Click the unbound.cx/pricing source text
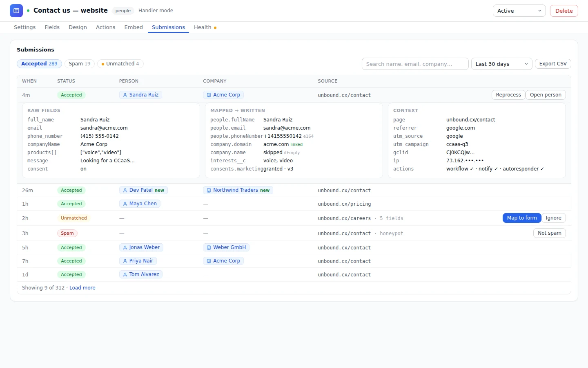Image resolution: width=588 pixels, height=368 pixels. [x=344, y=204]
